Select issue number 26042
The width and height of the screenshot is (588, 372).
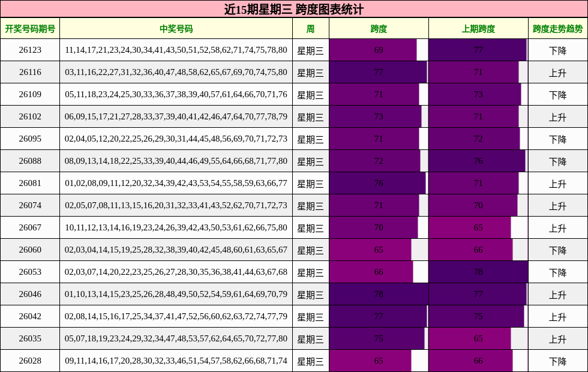[x=30, y=316]
